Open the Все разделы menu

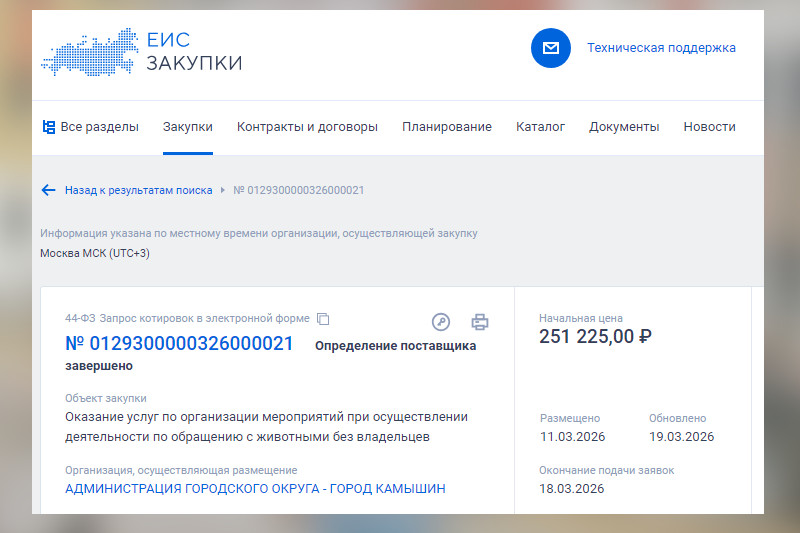coord(90,127)
